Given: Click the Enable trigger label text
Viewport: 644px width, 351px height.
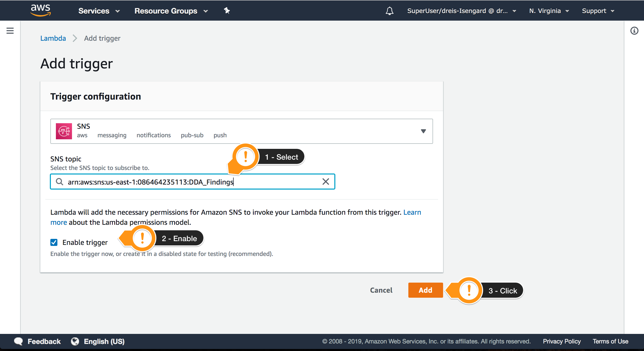Looking at the screenshot, I should [85, 242].
